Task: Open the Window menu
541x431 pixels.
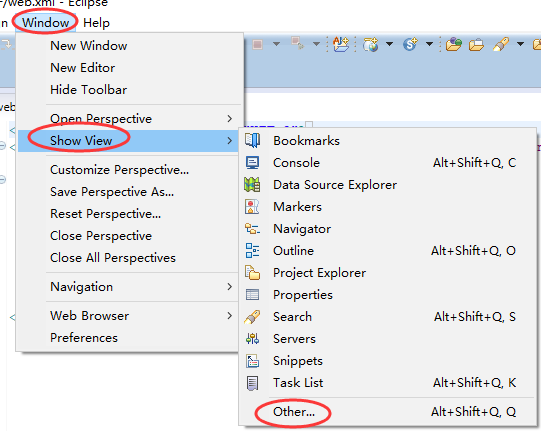Action: point(46,23)
